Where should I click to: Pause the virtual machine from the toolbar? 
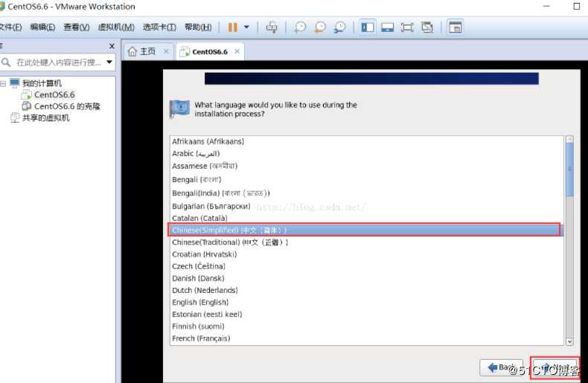[233, 27]
